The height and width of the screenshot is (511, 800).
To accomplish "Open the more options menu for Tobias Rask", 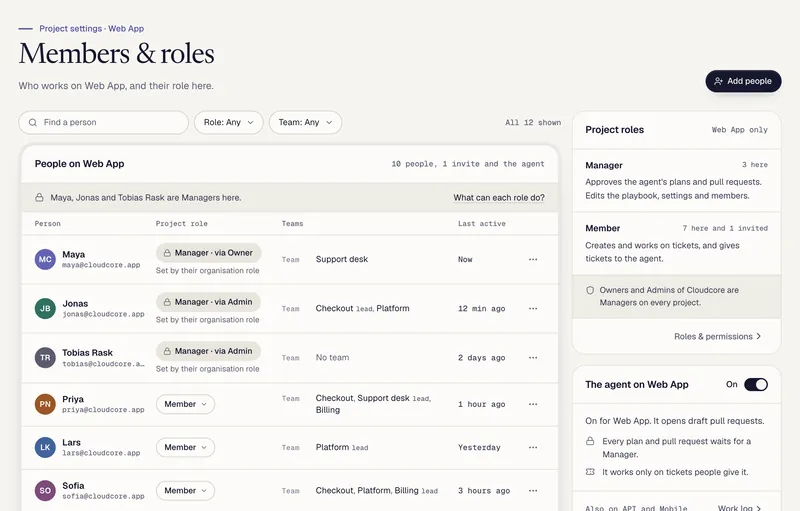I will (x=533, y=357).
